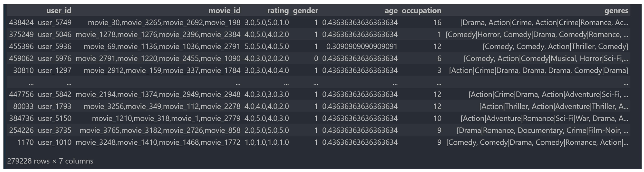
Task: Click row index 459062
Action: tap(21, 58)
